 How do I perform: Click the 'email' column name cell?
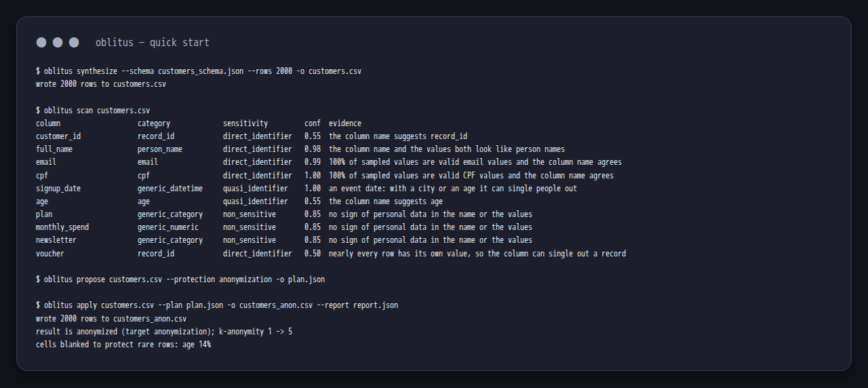[46, 162]
